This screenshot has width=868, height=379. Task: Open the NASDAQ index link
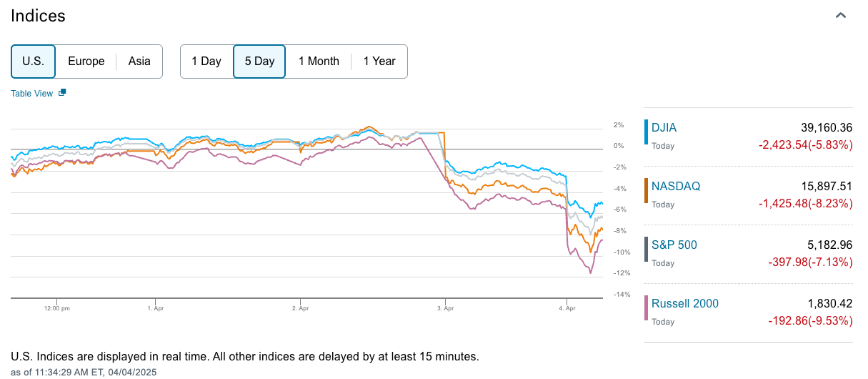point(676,186)
